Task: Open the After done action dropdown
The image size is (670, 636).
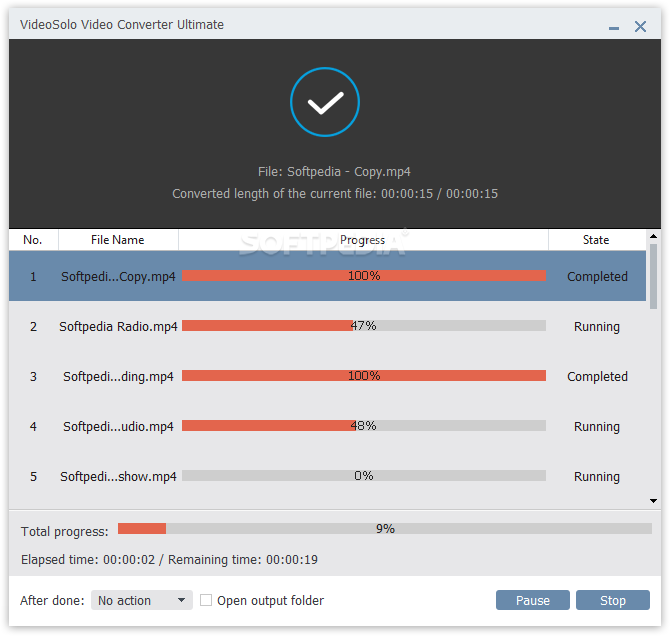Action: pyautogui.click(x=141, y=600)
